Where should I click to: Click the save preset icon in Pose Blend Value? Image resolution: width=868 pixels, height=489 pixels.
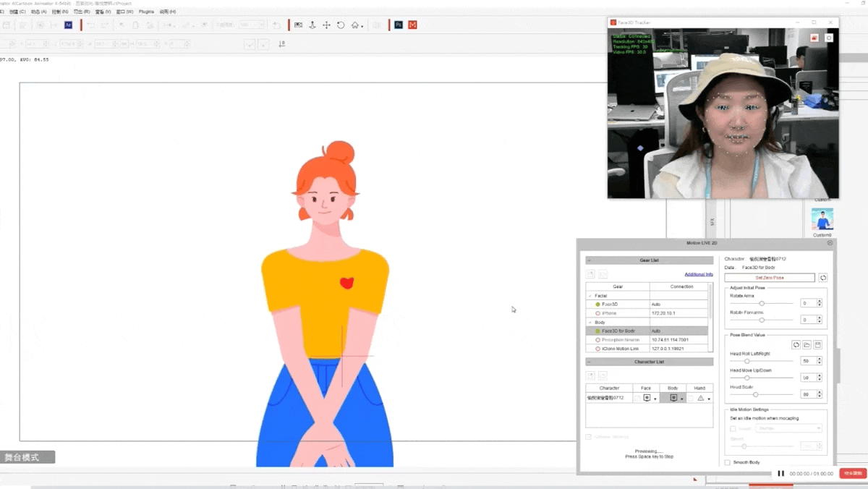[818, 345]
